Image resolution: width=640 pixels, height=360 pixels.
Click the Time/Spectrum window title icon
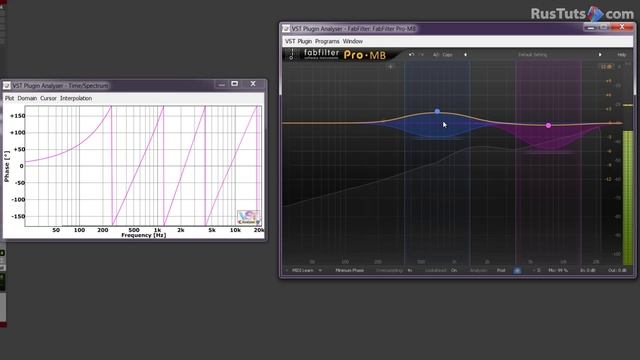click(7, 86)
